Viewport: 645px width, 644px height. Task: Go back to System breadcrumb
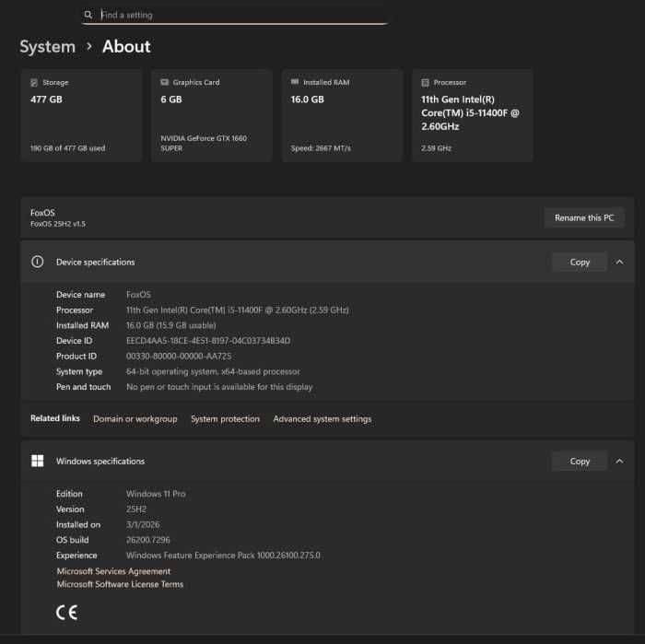point(47,46)
